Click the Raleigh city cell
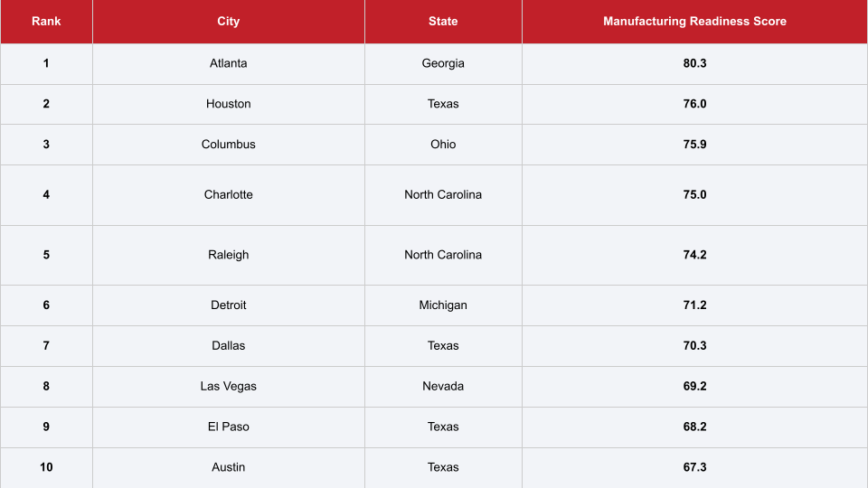Viewport: 868px width, 488px height. pos(229,255)
